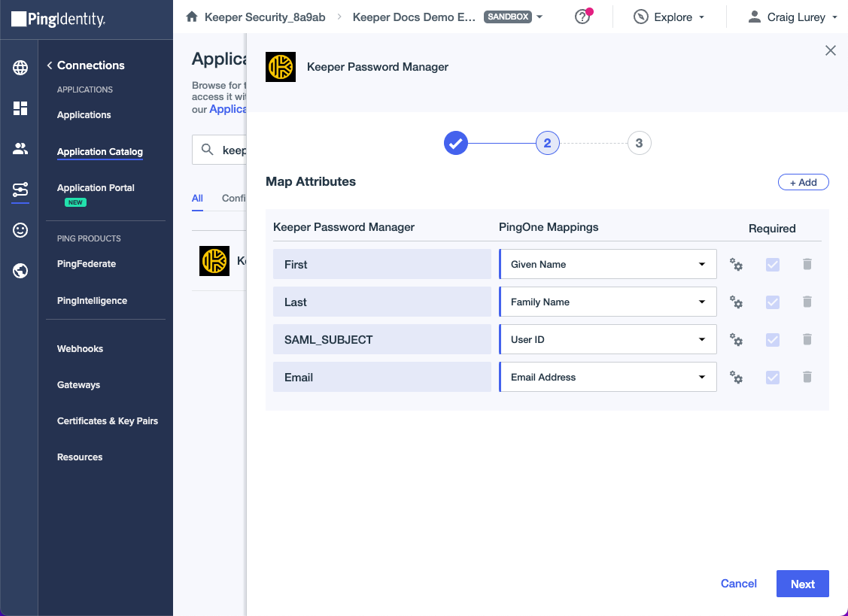Click the Cancel link

738,584
